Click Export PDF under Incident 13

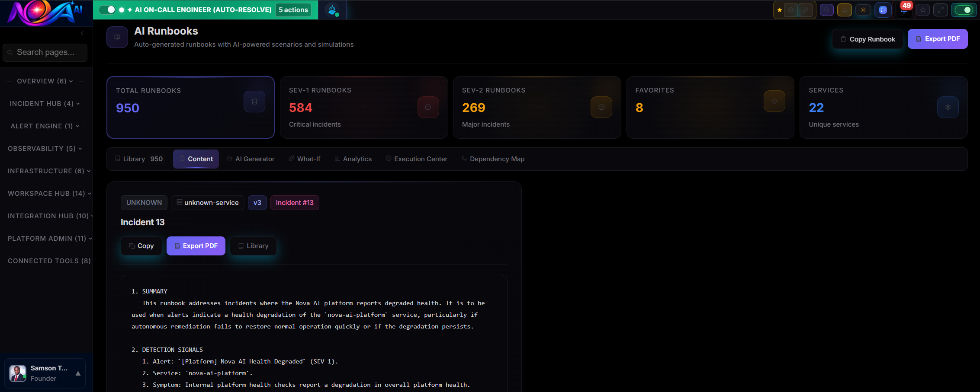pyautogui.click(x=196, y=246)
